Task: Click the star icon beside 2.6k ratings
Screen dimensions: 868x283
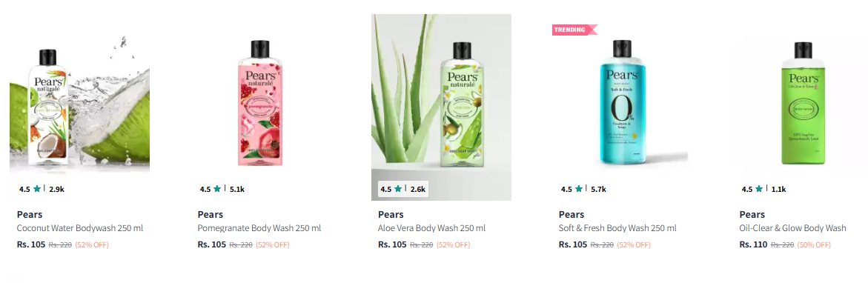Action: pos(398,189)
